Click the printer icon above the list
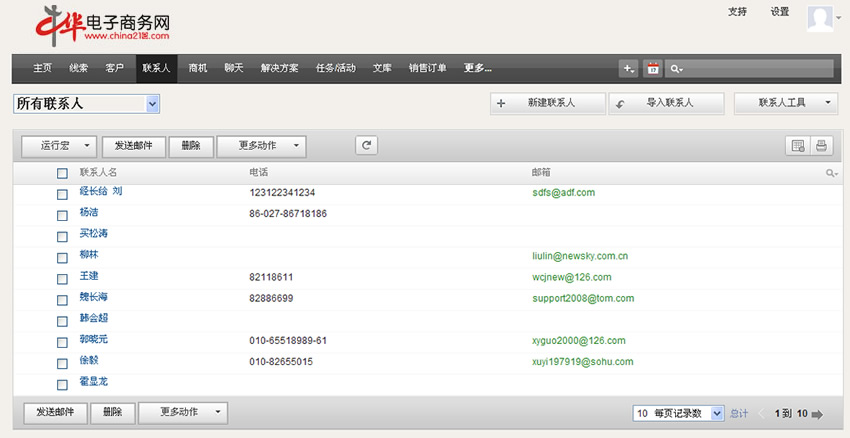Viewport: 850px width, 438px height. [821, 146]
